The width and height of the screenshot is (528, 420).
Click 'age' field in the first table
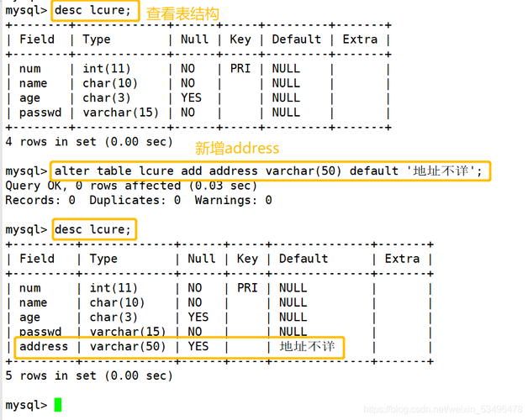point(30,98)
